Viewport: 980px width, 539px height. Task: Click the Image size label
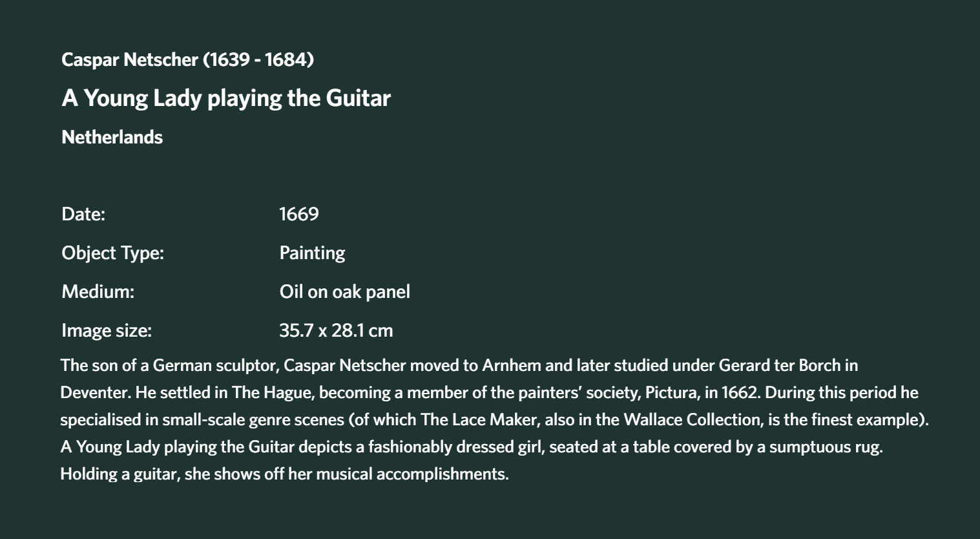pyautogui.click(x=107, y=330)
